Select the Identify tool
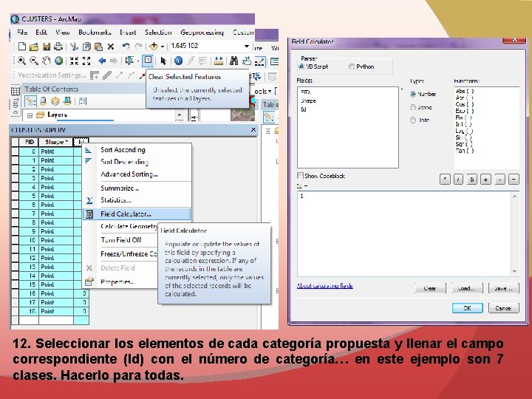Screen dimensions: 532x399 point(179,61)
